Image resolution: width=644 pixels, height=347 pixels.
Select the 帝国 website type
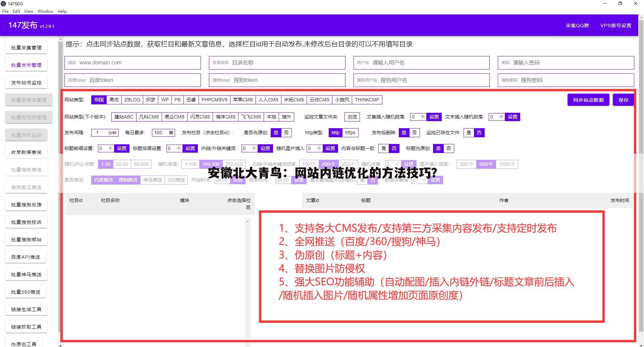(x=98, y=100)
